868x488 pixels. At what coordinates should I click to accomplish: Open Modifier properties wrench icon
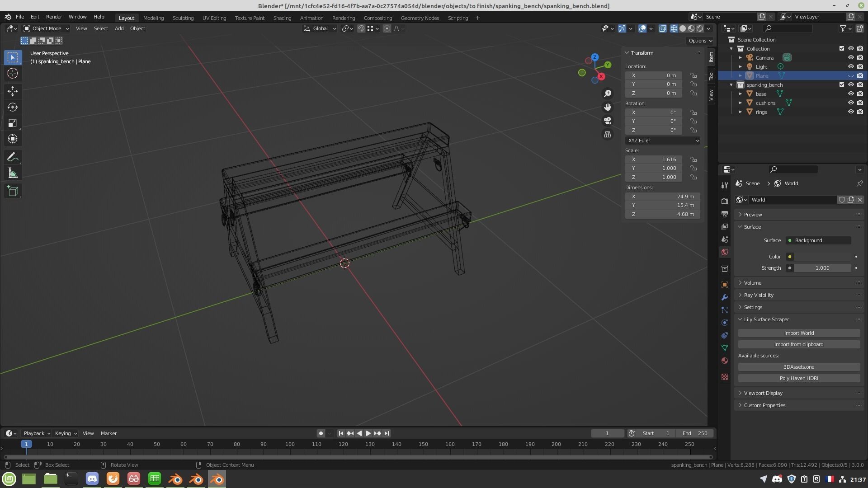click(x=725, y=297)
